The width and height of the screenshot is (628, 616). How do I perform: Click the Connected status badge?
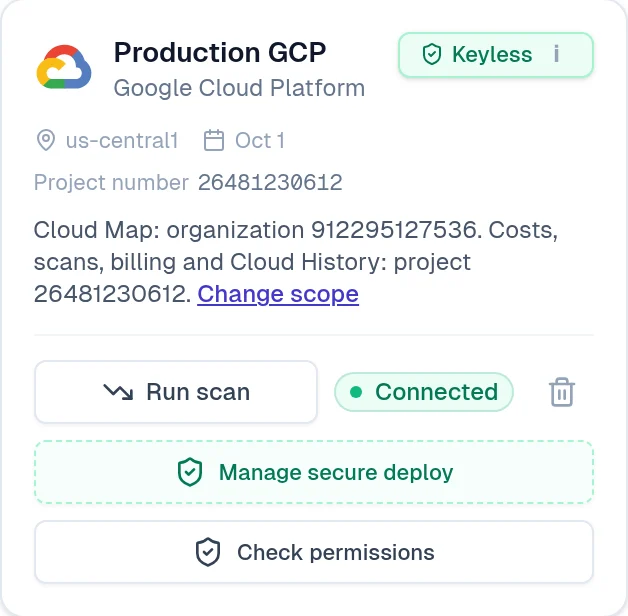[x=424, y=392]
